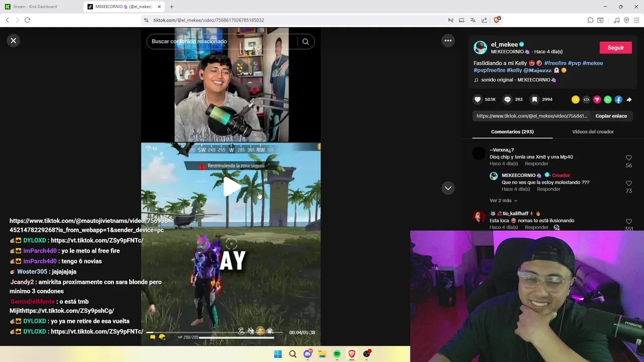Open the #freefire hashtag
The image size is (644, 362).
(x=555, y=63)
